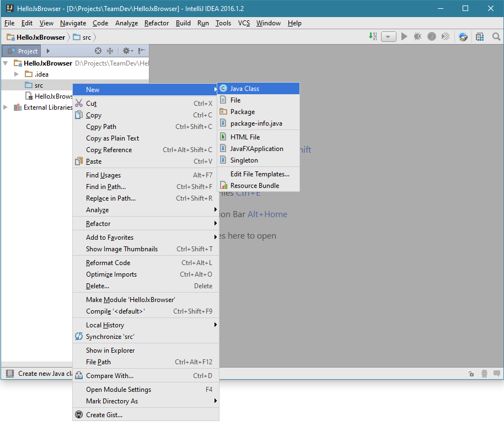Collapse the HelloJxBrowser project root node
Image resolution: width=504 pixels, height=426 pixels.
(6, 63)
